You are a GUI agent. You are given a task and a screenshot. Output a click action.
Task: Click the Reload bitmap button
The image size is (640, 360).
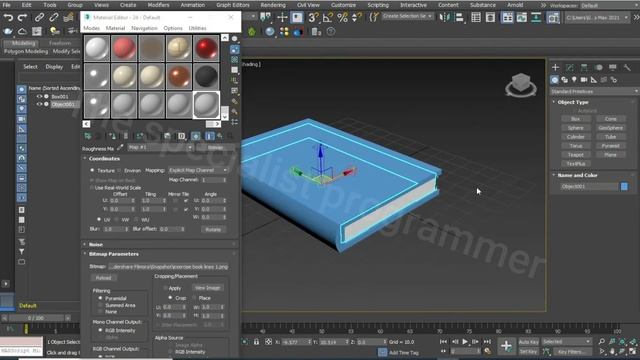pyautogui.click(x=104, y=278)
